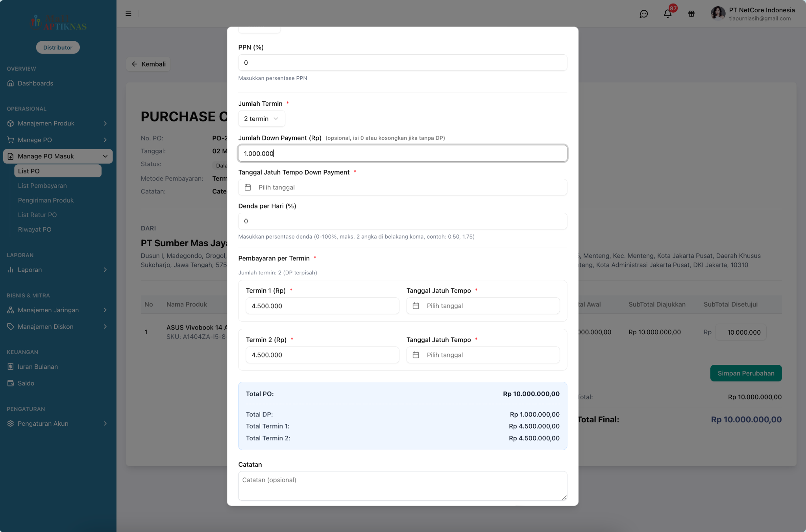This screenshot has width=806, height=532.
Task: Click Tanggal Jatuh Tempo Down Payment field
Action: click(x=403, y=187)
